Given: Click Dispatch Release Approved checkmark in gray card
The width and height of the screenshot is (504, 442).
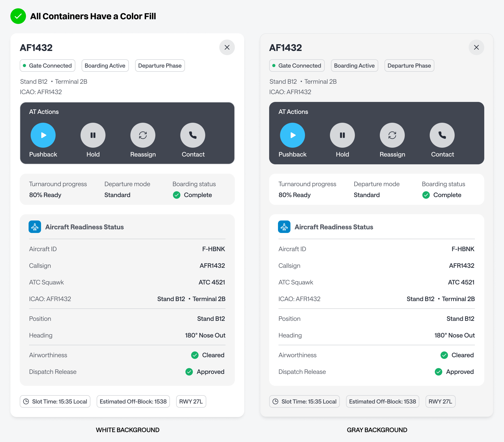Looking at the screenshot, I should [439, 372].
